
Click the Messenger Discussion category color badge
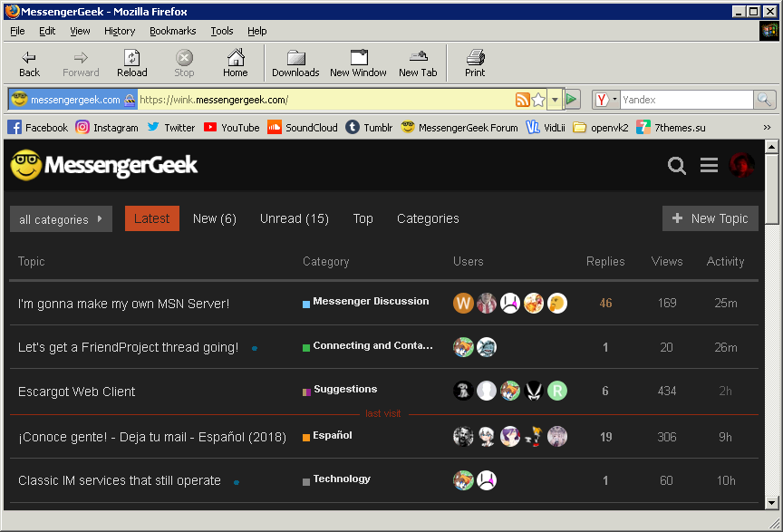306,305
